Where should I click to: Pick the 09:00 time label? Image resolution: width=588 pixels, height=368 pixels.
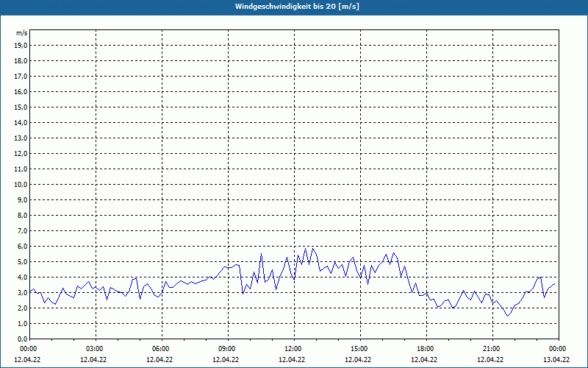228,349
